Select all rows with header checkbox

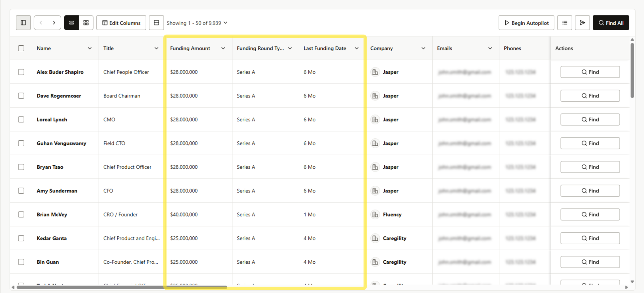coord(21,48)
